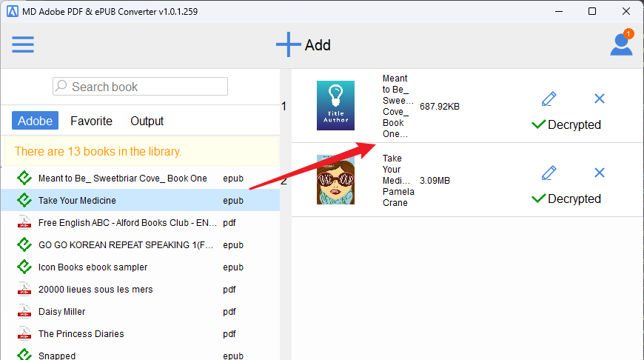Screen dimensions: 644x360
Task: Select Icon Books ebook sampler
Action: pyautogui.click(x=140, y=267)
